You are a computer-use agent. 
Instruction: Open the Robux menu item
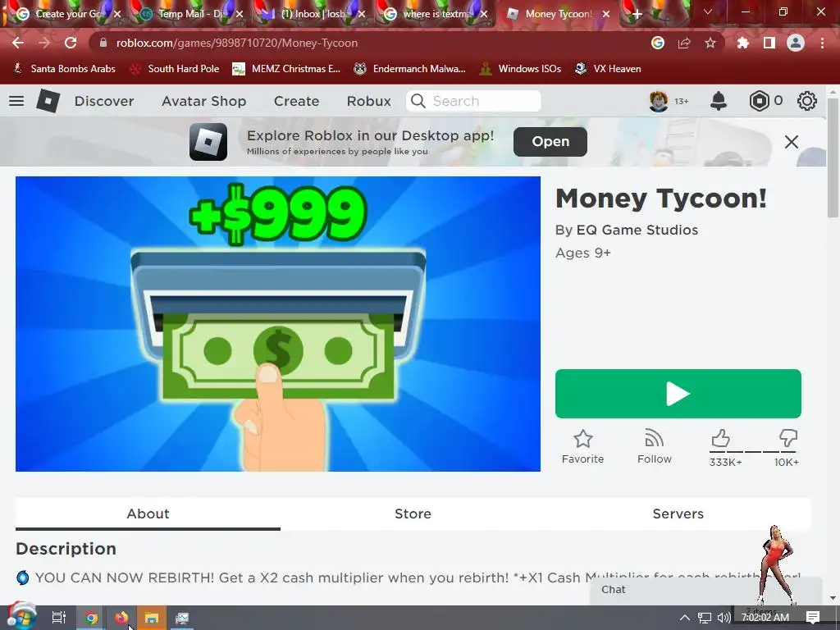368,101
